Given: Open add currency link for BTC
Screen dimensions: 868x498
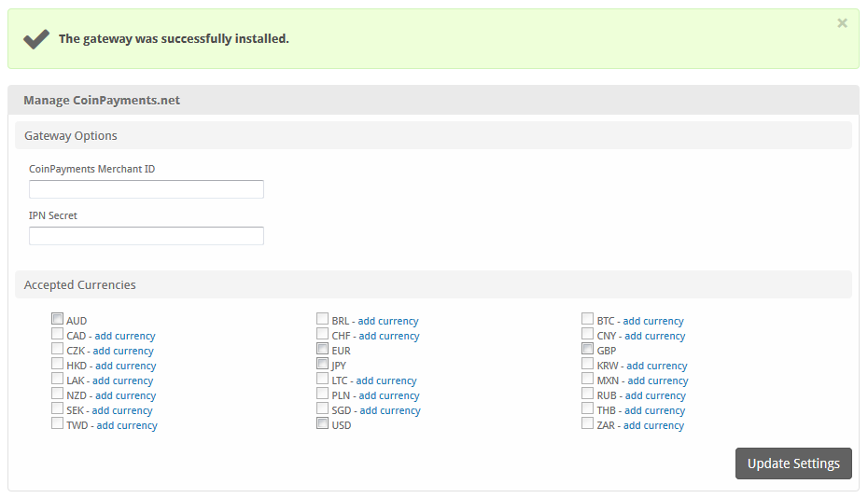Looking at the screenshot, I should pos(653,321).
